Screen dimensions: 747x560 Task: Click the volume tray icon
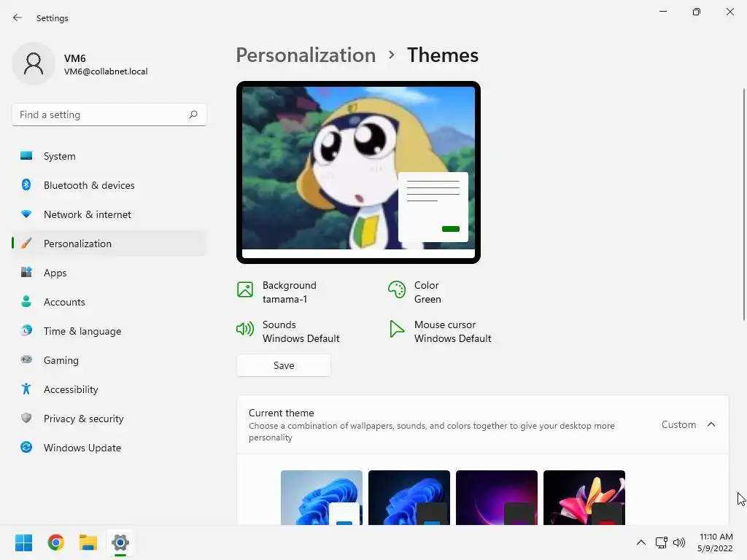point(679,542)
